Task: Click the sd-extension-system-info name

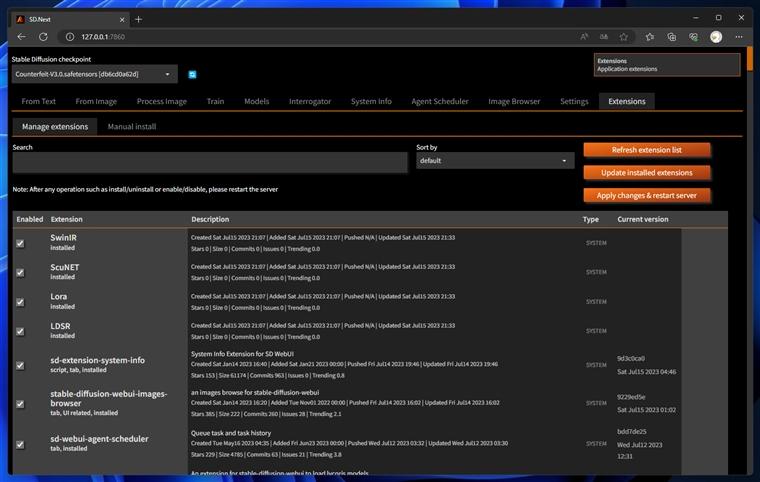Action: (97, 360)
